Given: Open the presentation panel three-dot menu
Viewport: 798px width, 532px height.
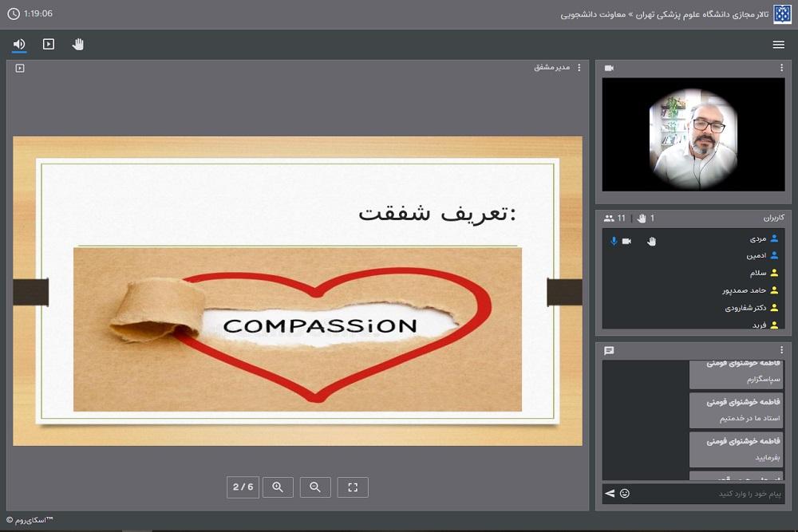Looking at the screenshot, I should click(x=579, y=68).
